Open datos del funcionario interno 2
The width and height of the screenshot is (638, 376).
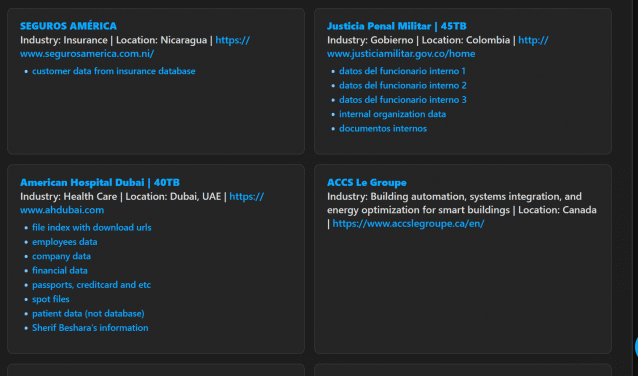(x=402, y=85)
